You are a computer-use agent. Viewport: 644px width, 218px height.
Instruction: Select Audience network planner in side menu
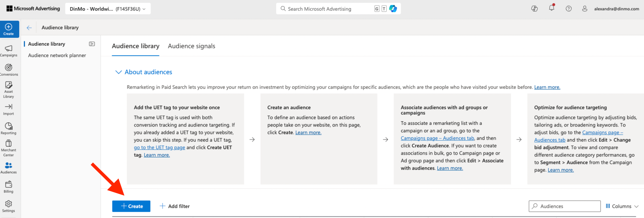pyautogui.click(x=57, y=55)
